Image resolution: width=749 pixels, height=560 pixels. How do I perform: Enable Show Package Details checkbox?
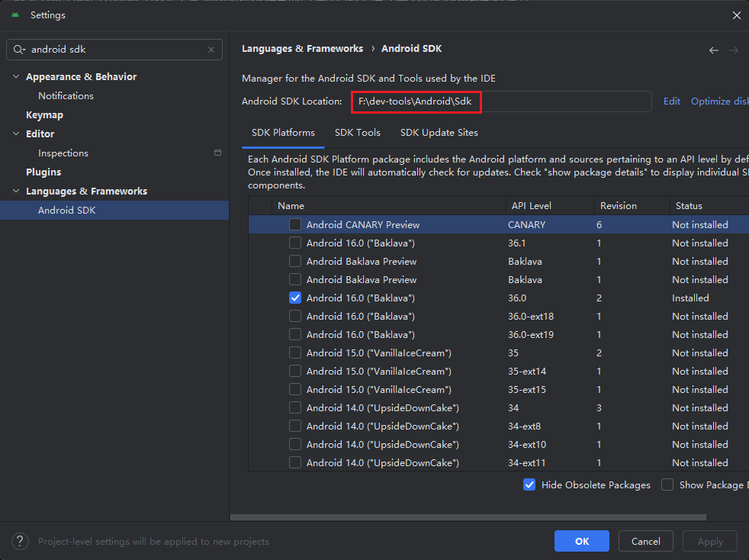pyautogui.click(x=667, y=484)
